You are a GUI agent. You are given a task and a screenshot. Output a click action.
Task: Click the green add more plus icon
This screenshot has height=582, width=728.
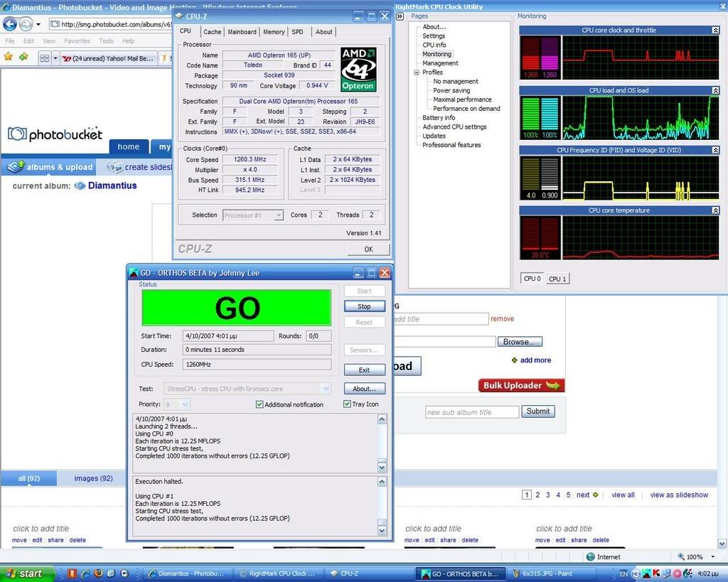pyautogui.click(x=514, y=360)
